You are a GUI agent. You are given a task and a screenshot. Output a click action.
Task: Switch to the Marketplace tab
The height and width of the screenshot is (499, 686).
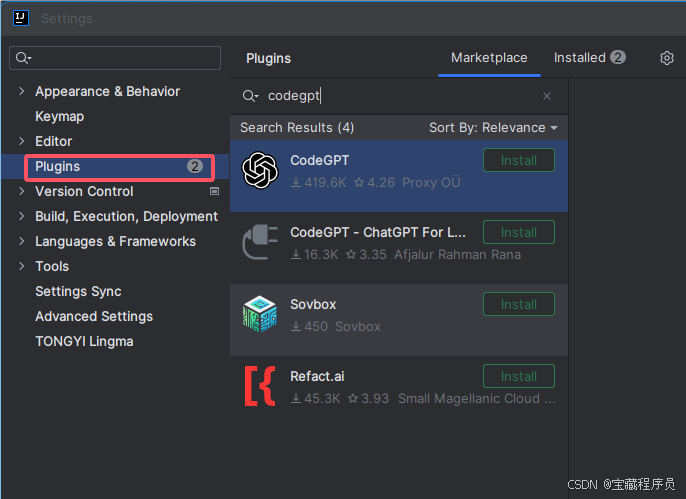click(489, 58)
